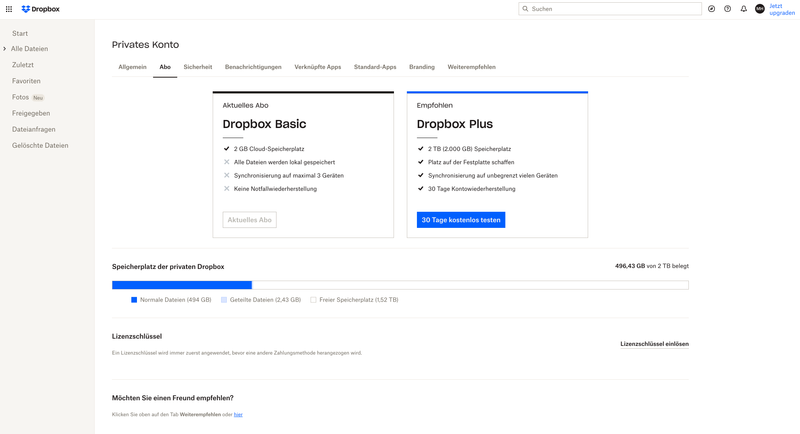Click checkmark beside unbegrenzt vielen Geräten
Image resolution: width=800 pixels, height=434 pixels.
click(x=420, y=175)
